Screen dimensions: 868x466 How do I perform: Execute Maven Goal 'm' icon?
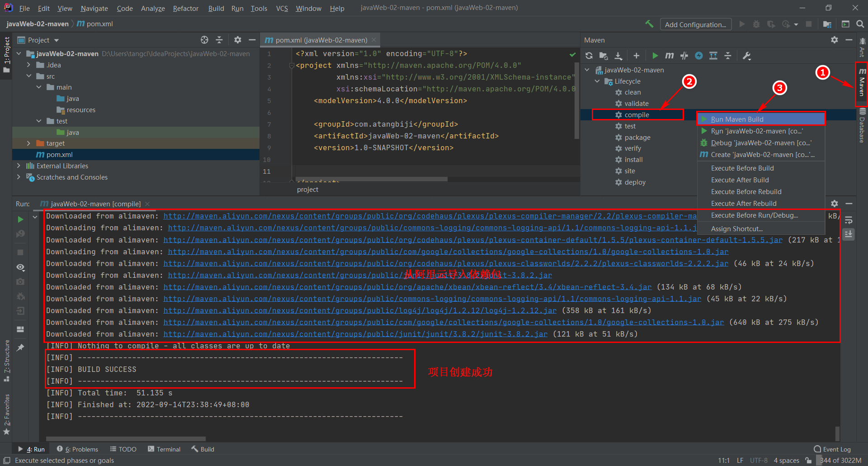tap(670, 56)
